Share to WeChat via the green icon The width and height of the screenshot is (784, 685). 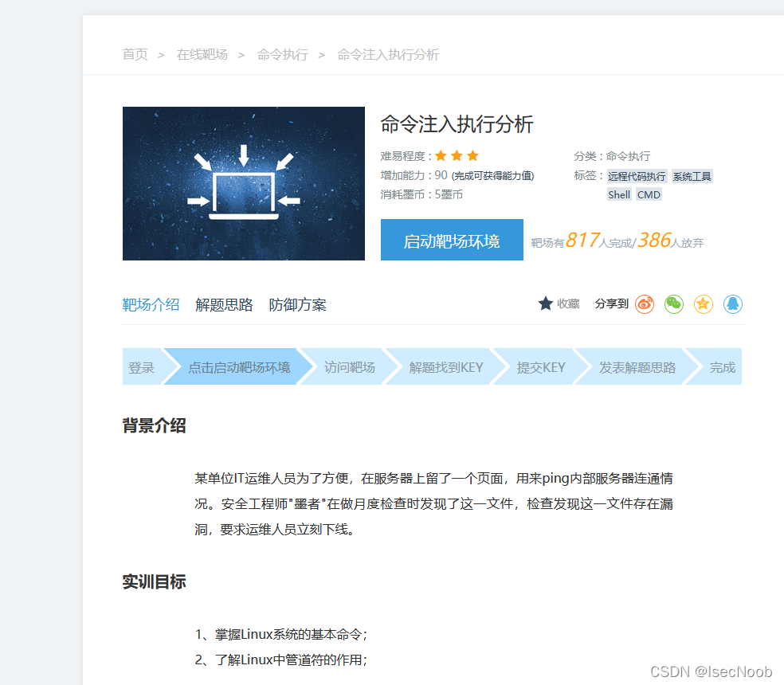click(x=673, y=304)
